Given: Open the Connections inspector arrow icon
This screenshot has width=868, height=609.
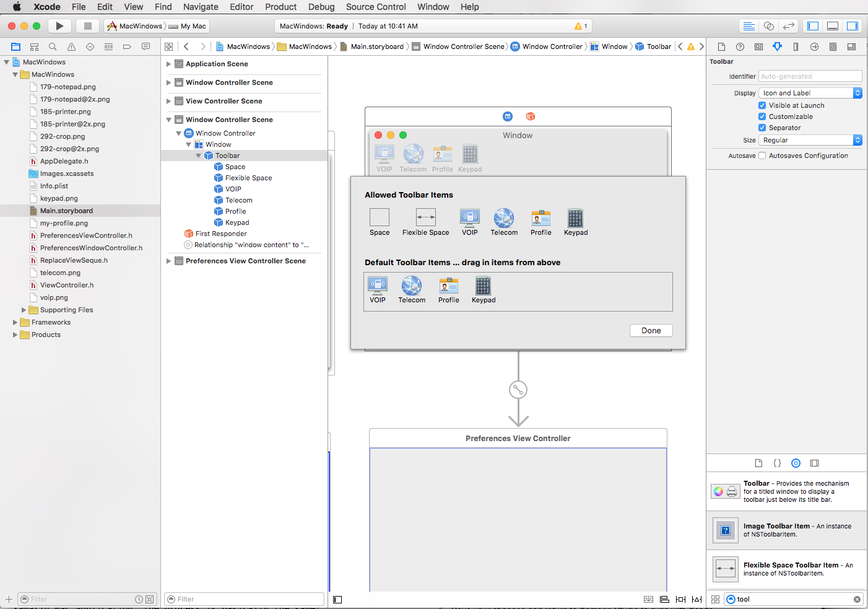Looking at the screenshot, I should 814,46.
